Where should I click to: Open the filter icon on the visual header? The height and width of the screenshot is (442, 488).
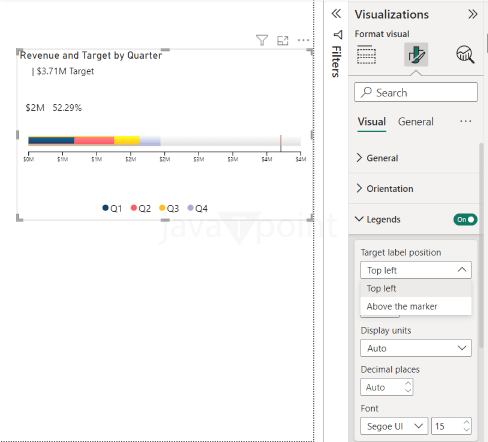coord(262,40)
